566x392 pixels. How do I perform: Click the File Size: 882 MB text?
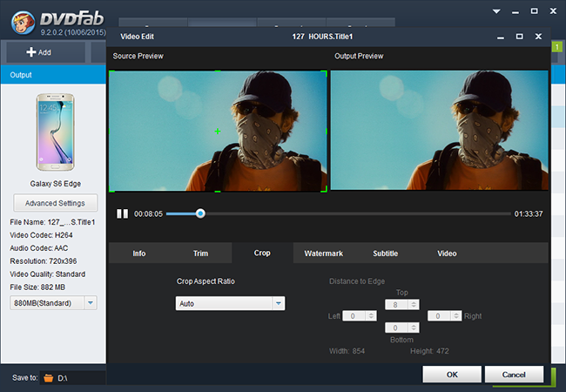37,287
